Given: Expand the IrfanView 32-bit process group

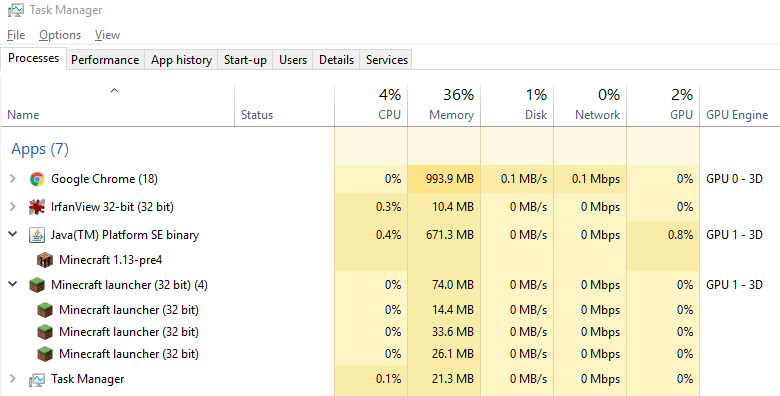Looking at the screenshot, I should [x=13, y=206].
